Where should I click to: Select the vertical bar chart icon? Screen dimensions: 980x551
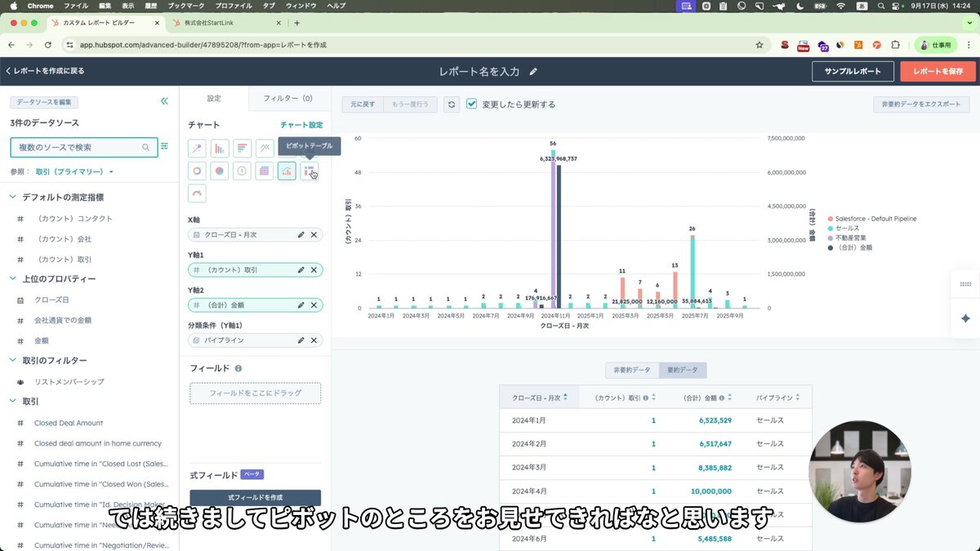click(220, 148)
